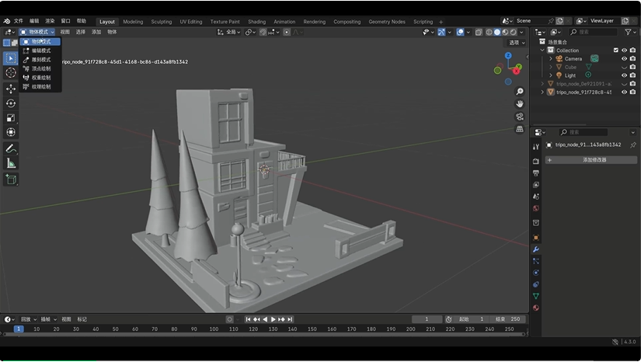
Task: Disable Camera render camera icon
Action: tap(632, 59)
